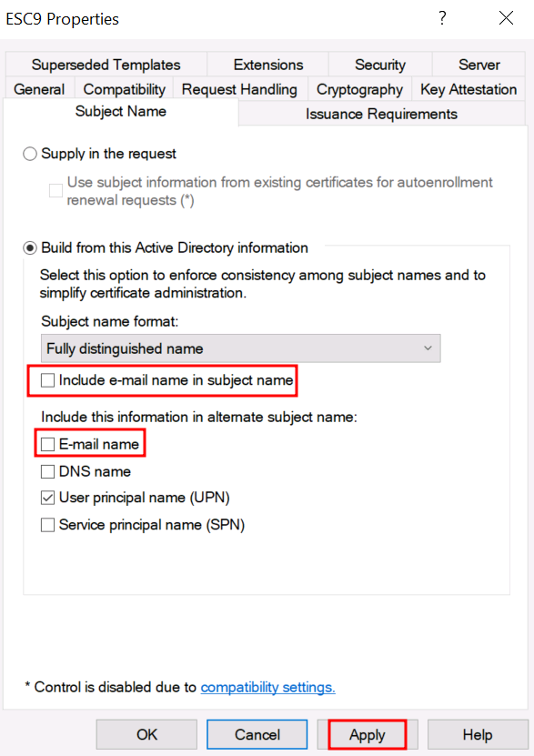
Task: Open the Extensions tab
Action: [x=268, y=65]
